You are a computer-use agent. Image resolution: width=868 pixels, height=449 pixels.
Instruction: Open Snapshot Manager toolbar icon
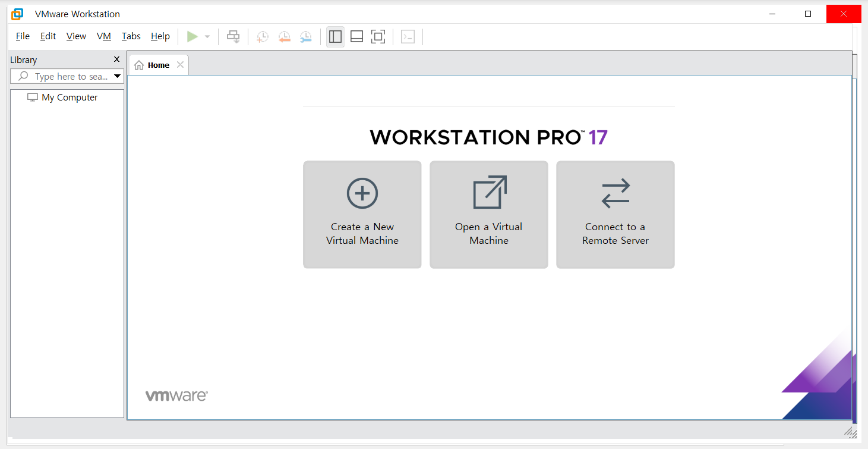click(x=306, y=37)
